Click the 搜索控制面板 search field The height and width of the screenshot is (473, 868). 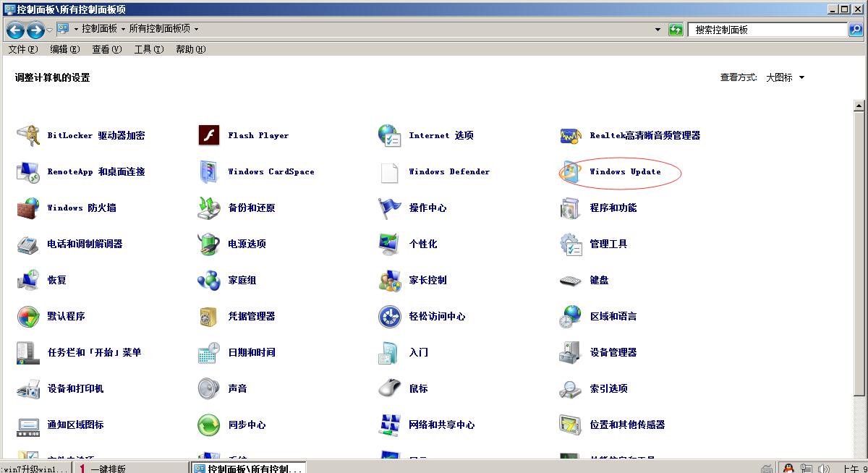coord(768,30)
